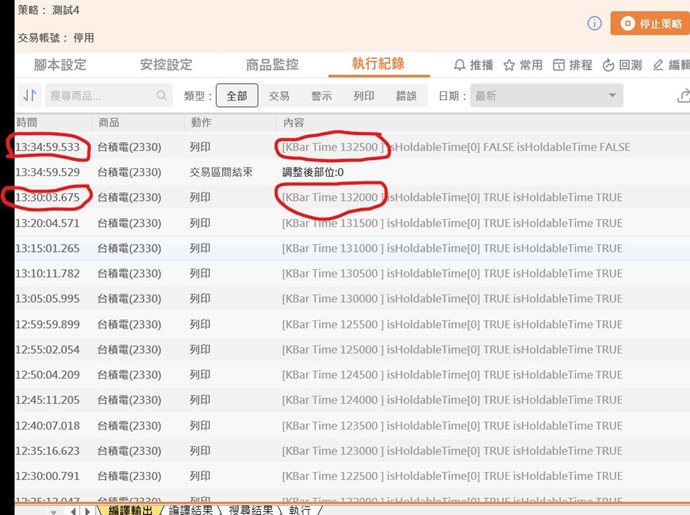690x515 pixels.
Task: Toggle the sort order arrows icon
Action: click(29, 96)
